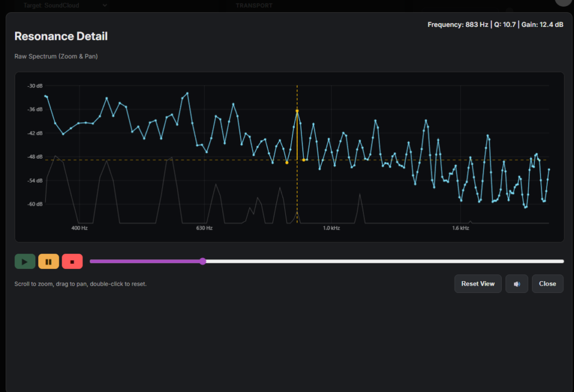The image size is (574, 392).
Task: Toggle playback by clicking the Pause control
Action: click(48, 261)
